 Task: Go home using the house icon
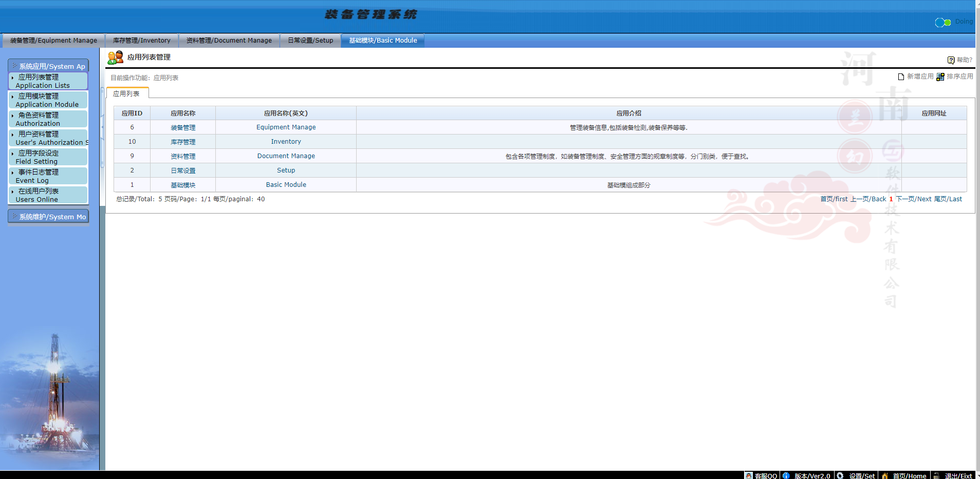point(884,475)
